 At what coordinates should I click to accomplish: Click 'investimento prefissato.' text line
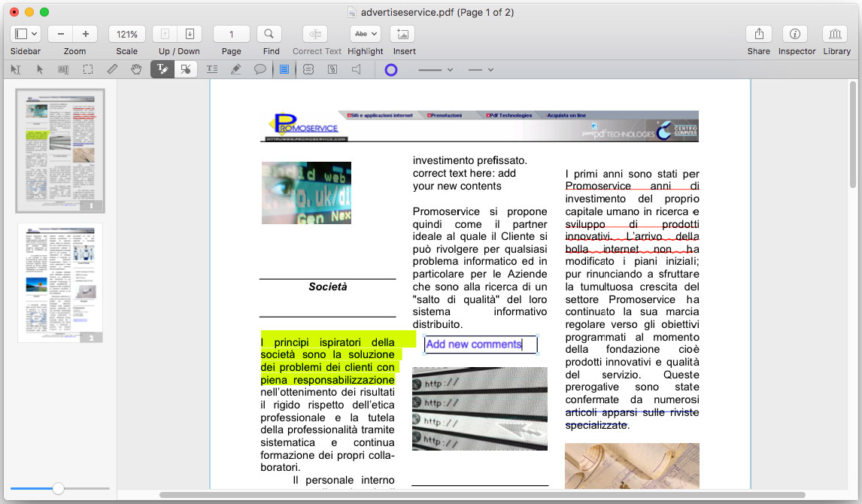[x=470, y=160]
